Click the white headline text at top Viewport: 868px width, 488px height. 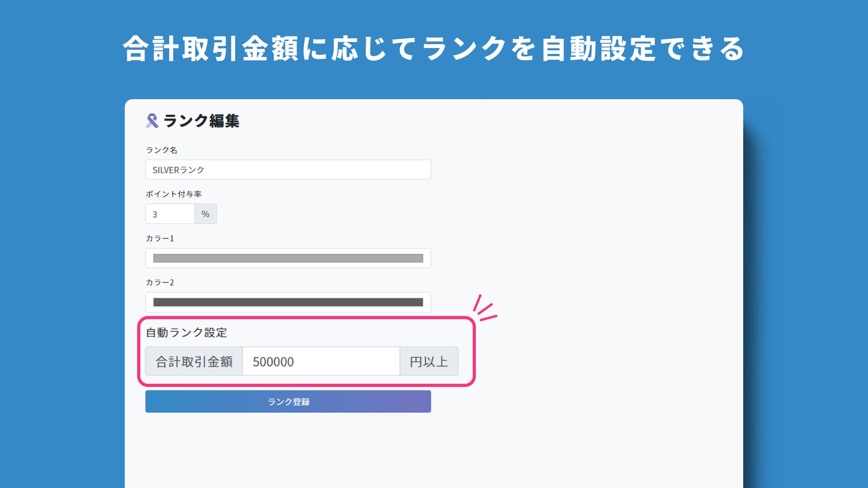(434, 48)
